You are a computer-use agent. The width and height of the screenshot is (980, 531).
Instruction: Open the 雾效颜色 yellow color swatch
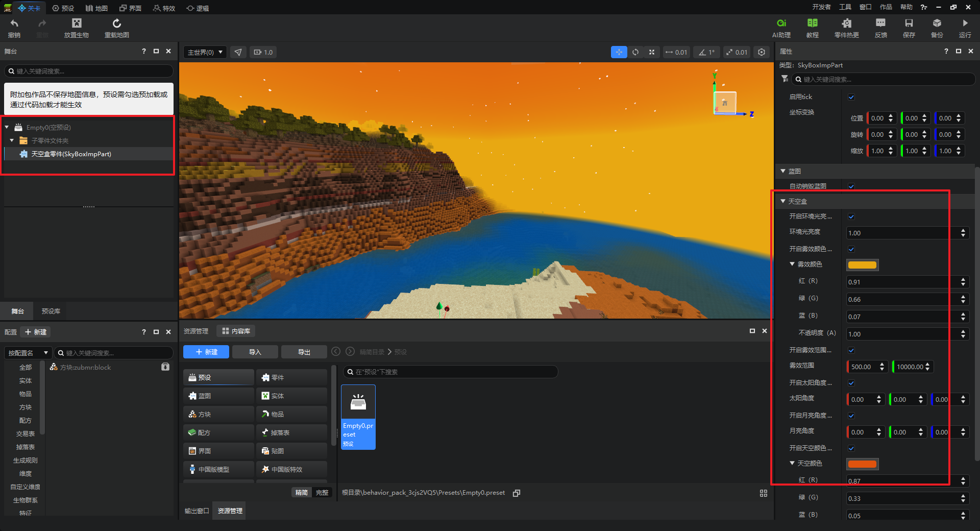(862, 265)
